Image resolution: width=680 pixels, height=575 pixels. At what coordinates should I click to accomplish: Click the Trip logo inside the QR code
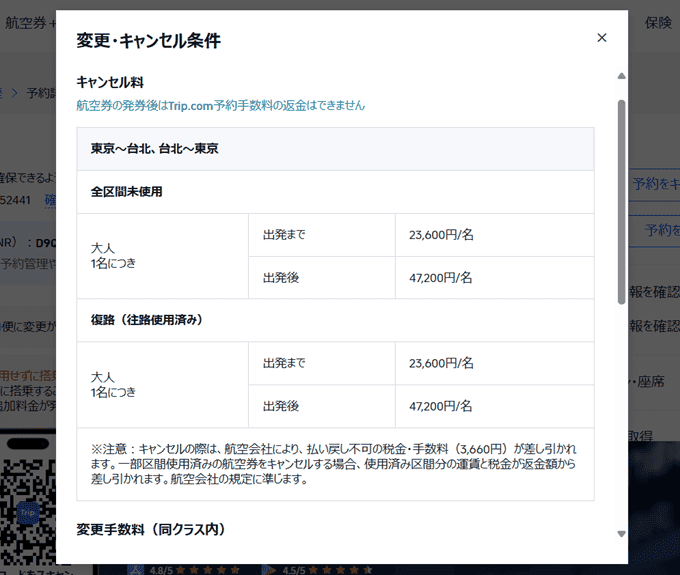[27, 510]
